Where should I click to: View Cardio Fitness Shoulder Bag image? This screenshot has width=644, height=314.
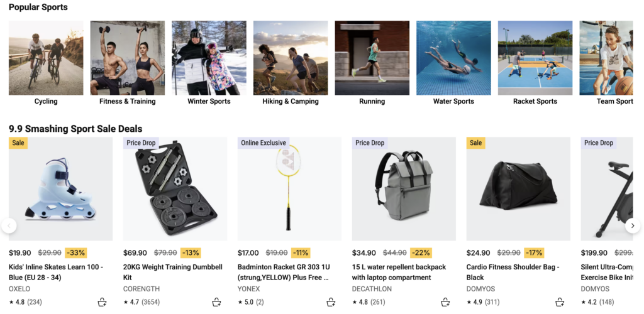[518, 188]
